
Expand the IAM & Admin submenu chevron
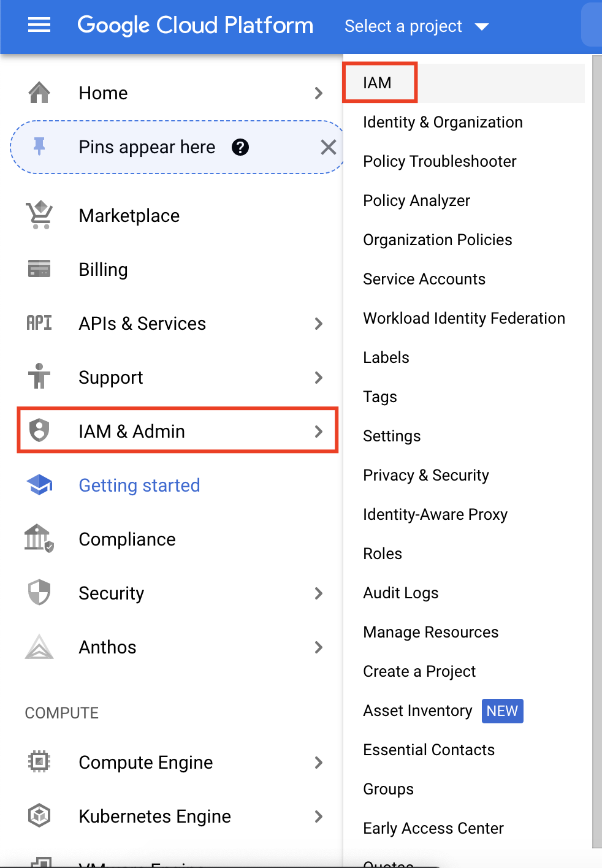(319, 432)
